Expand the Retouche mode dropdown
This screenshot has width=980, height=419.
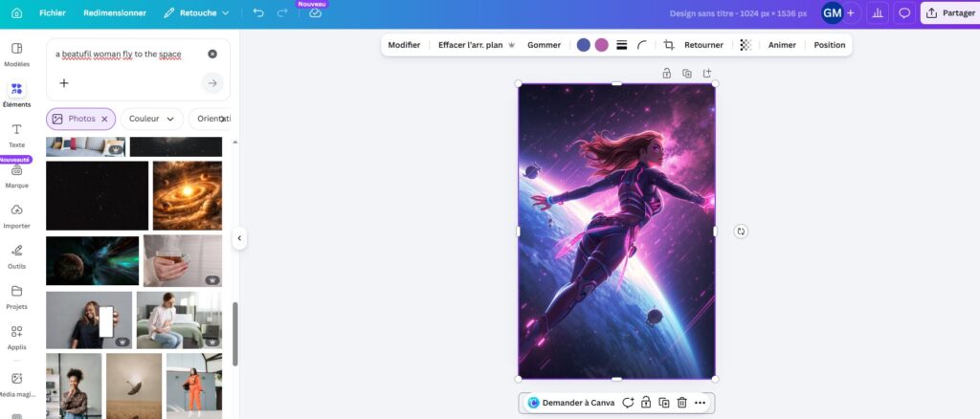(x=196, y=13)
